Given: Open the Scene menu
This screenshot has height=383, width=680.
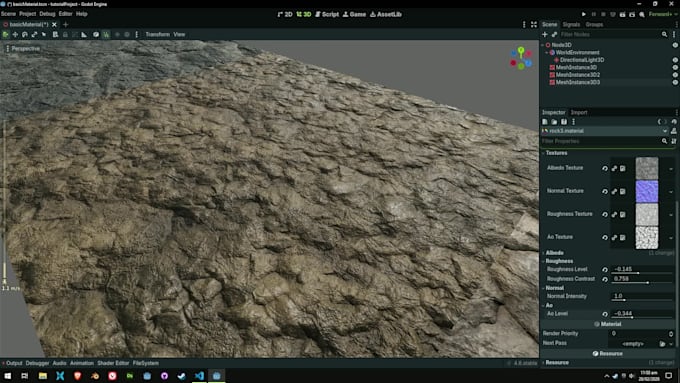Looking at the screenshot, I should pos(8,14).
